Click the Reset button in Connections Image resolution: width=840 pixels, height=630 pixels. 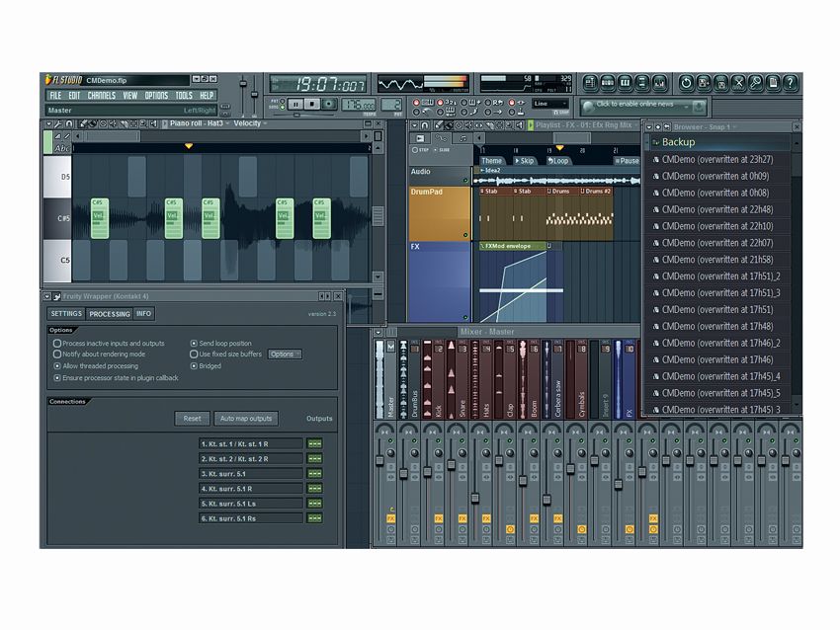pyautogui.click(x=192, y=419)
